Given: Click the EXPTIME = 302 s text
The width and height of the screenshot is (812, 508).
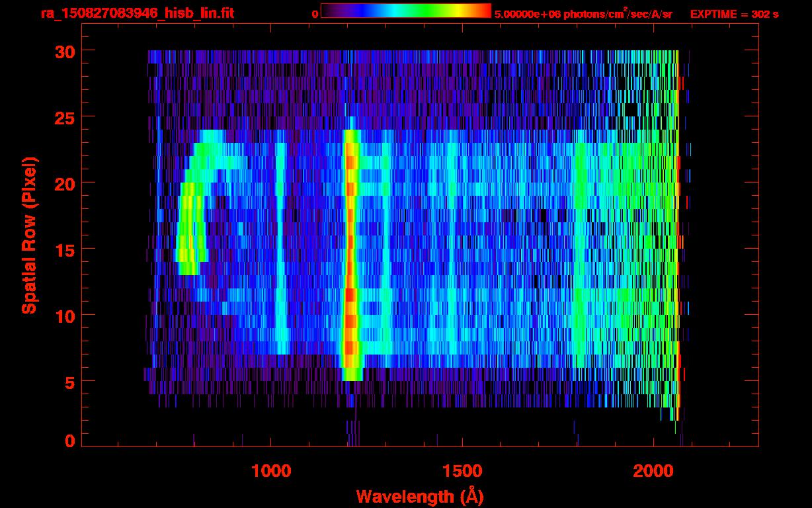Looking at the screenshot, I should [734, 14].
